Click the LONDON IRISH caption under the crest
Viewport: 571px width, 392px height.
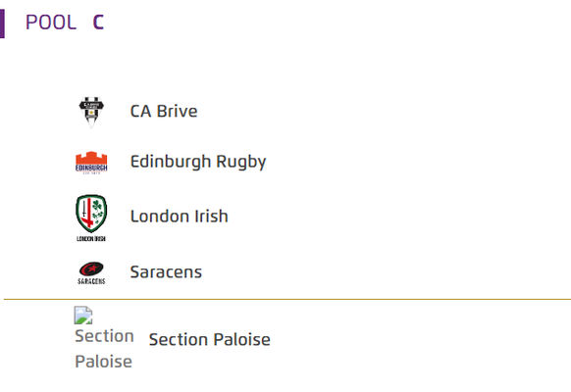[91, 238]
